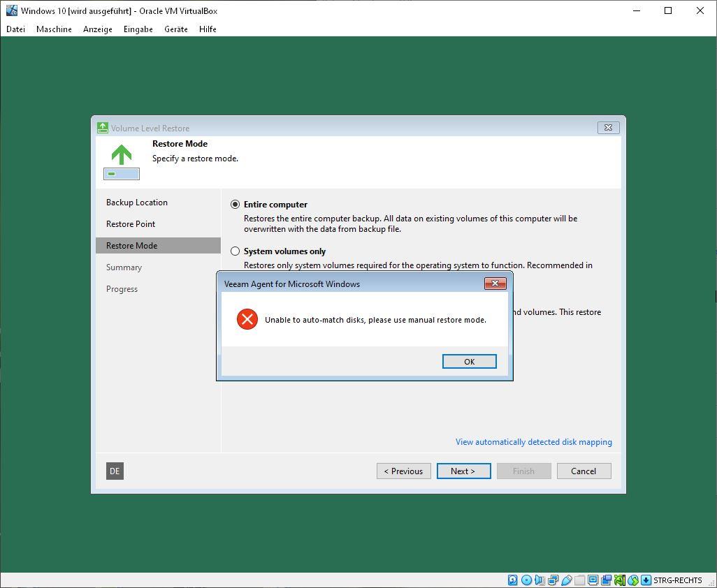Select the System volumes only option
This screenshot has height=588, width=717.
(235, 251)
